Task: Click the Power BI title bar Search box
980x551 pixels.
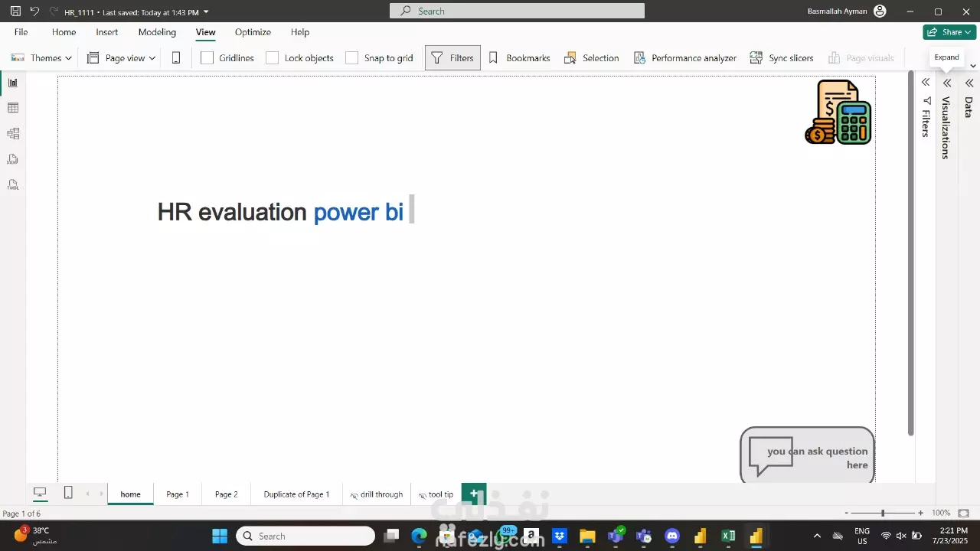Action: (517, 11)
